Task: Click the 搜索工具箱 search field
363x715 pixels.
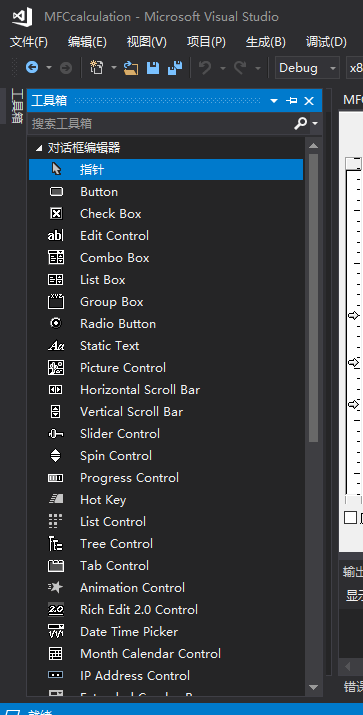Action: pos(161,123)
